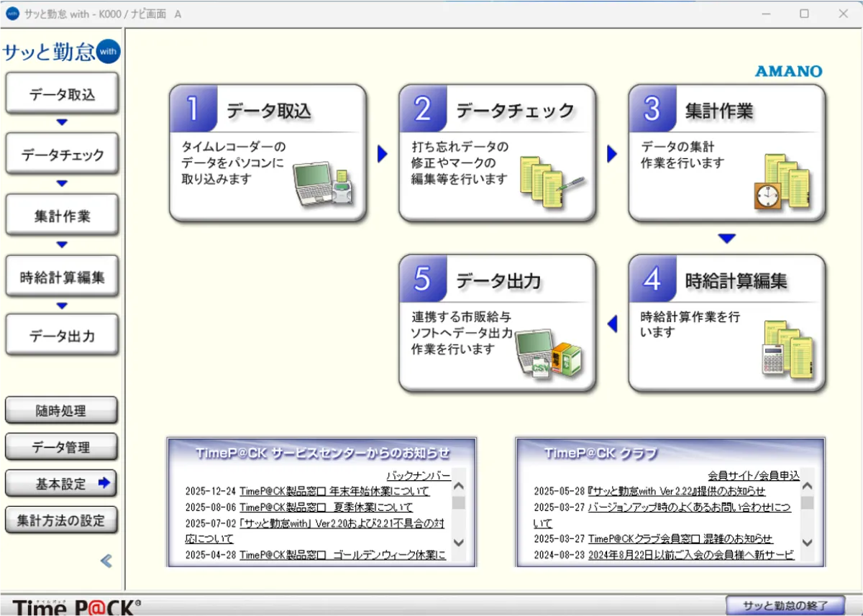This screenshot has height=616, width=863.
Task: Open 集計方法の設定
Action: pyautogui.click(x=61, y=520)
